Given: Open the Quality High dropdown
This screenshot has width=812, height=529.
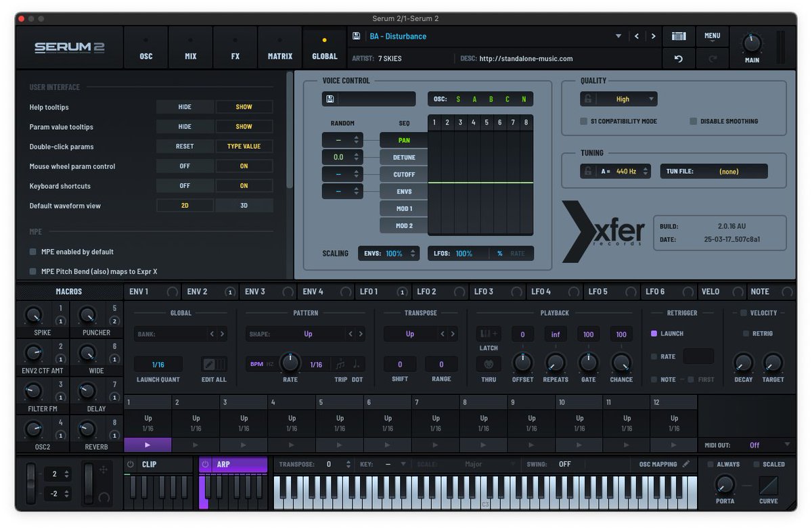Looking at the screenshot, I should [627, 99].
